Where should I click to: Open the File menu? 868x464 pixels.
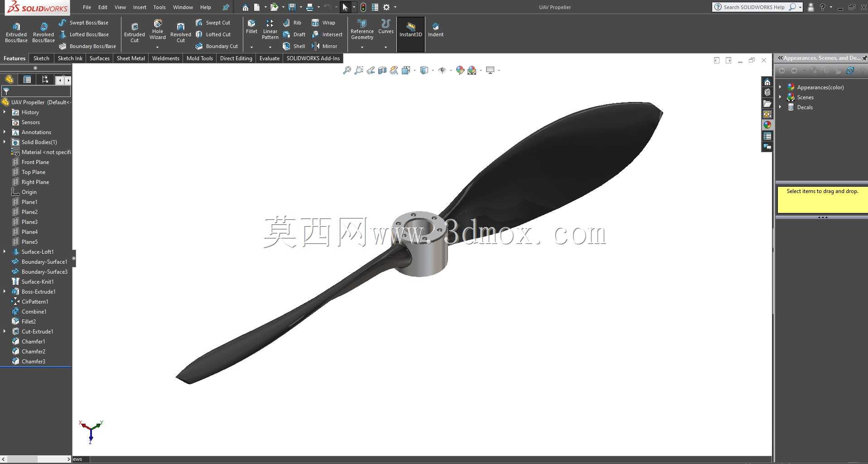tap(87, 7)
